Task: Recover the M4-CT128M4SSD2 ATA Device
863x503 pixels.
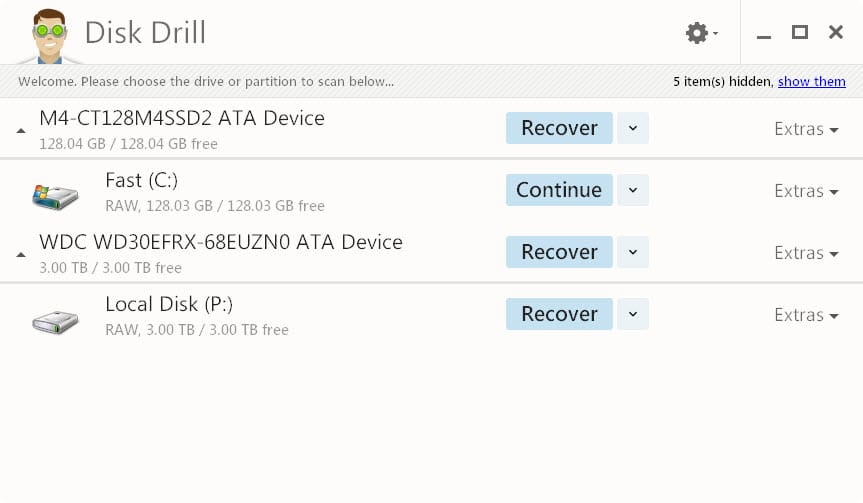Action: coord(559,128)
